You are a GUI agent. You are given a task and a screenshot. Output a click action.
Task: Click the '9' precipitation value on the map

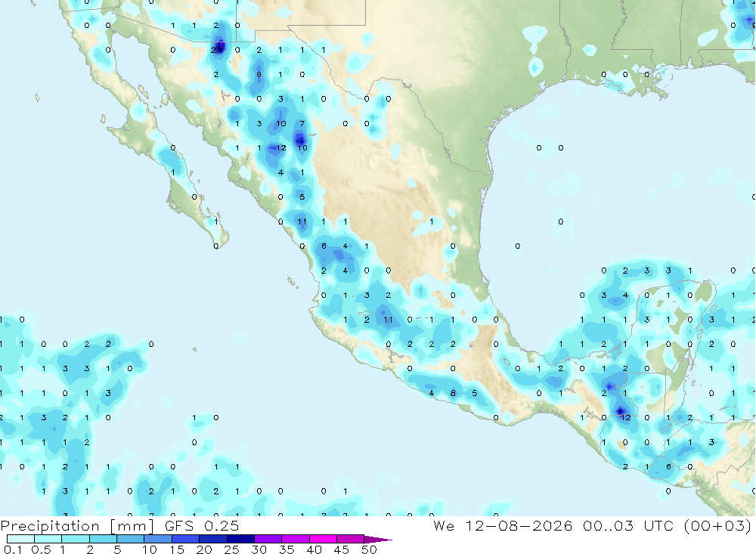pos(259,74)
